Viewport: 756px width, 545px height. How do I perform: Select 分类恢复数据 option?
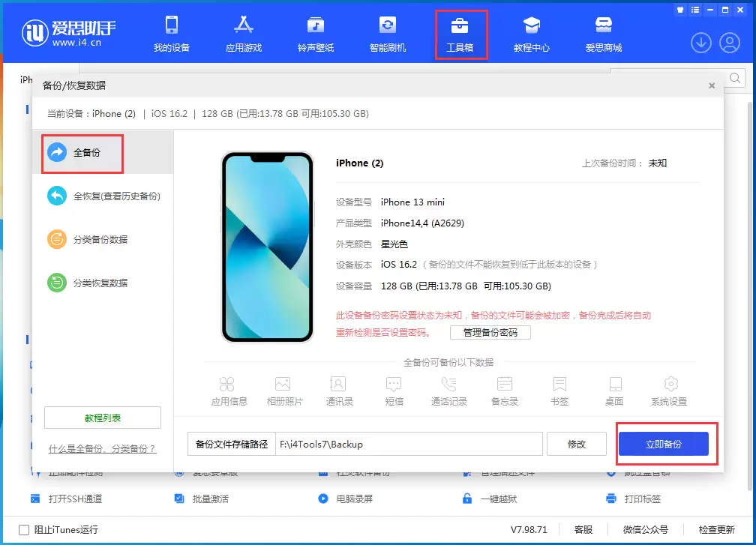(x=87, y=283)
